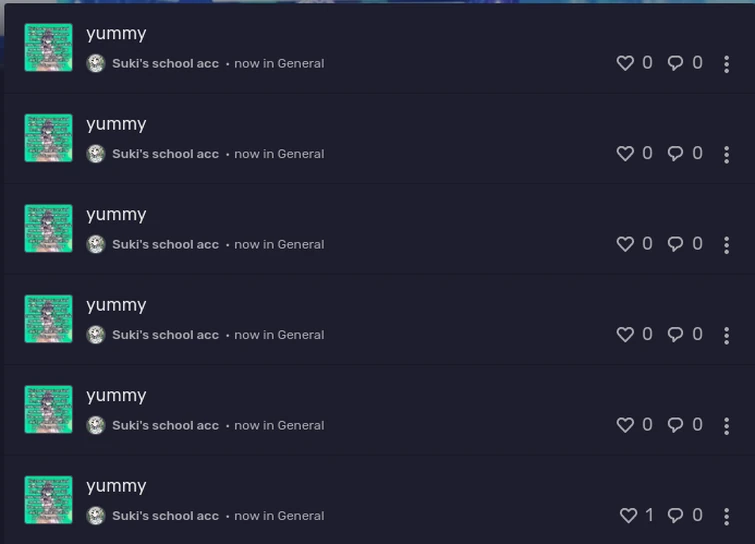Open the fifth post's options menu
The height and width of the screenshot is (544, 755).
727,426
